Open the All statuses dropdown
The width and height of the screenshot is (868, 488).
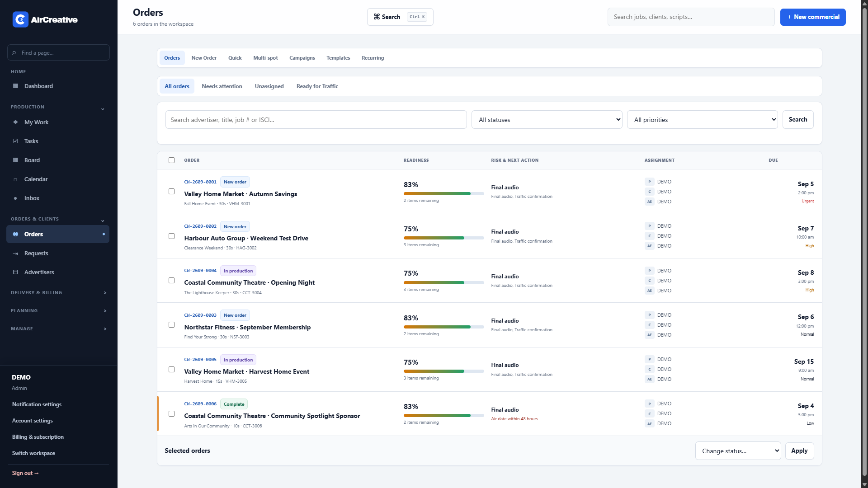click(x=547, y=120)
